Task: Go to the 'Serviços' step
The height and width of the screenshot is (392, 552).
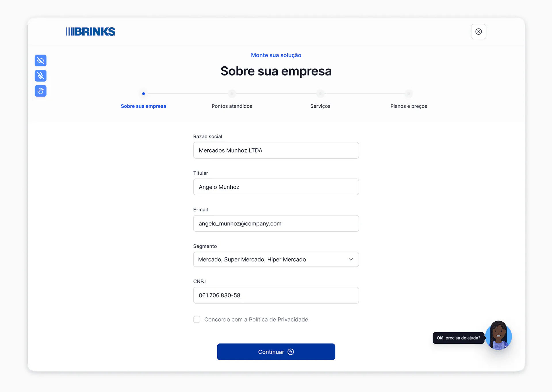Action: [x=320, y=106]
